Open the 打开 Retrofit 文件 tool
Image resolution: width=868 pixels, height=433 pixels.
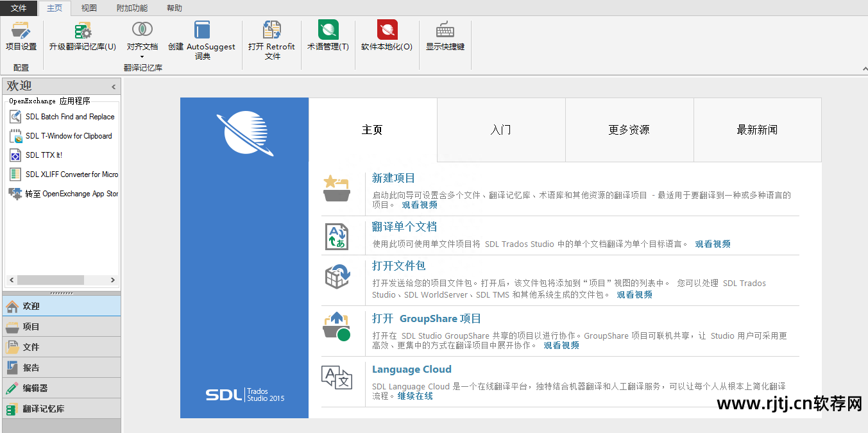[x=272, y=31]
